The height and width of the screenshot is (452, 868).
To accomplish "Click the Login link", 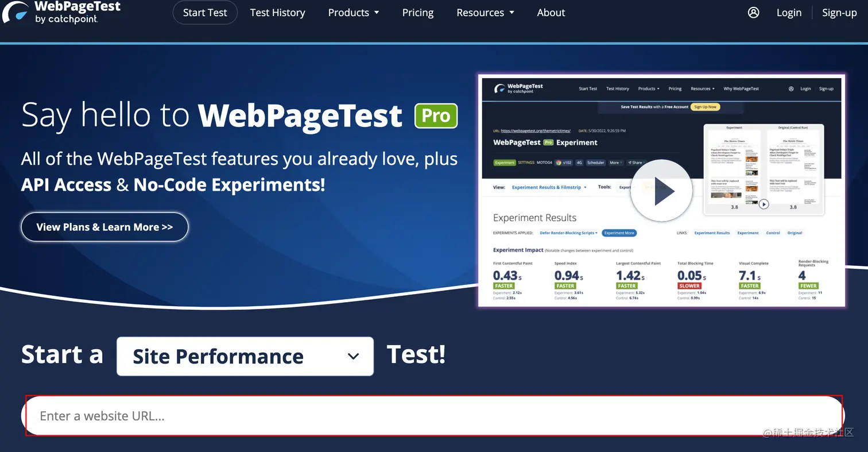I will (789, 13).
